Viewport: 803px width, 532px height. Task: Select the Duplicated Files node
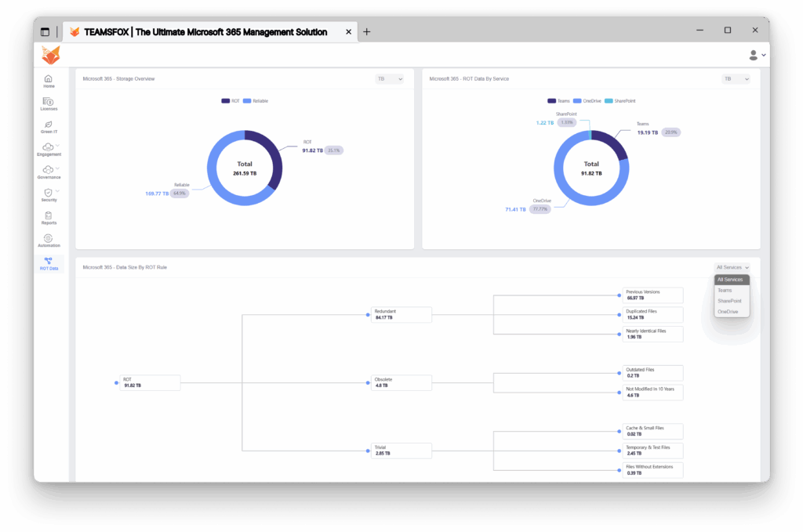pos(652,315)
